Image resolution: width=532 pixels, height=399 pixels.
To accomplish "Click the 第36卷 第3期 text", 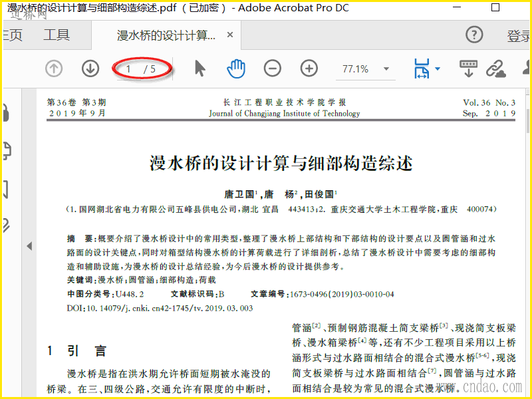I will [x=76, y=102].
